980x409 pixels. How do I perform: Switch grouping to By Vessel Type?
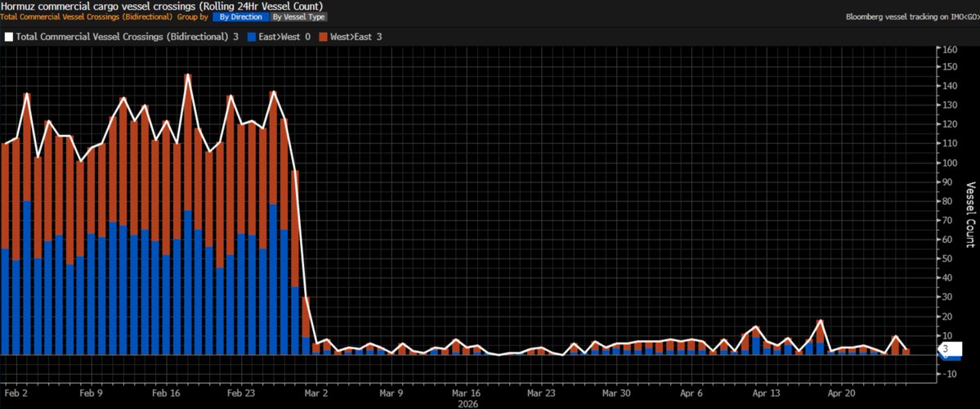pyautogui.click(x=299, y=17)
